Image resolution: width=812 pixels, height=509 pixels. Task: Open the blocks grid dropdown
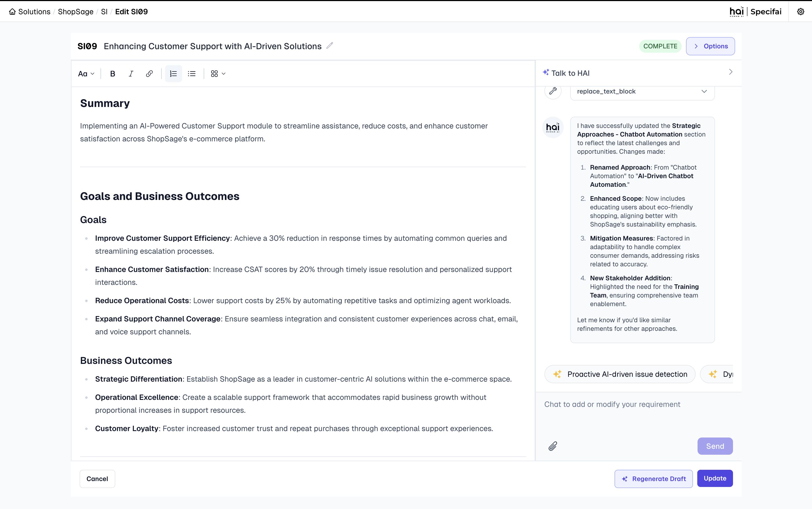[x=218, y=74]
